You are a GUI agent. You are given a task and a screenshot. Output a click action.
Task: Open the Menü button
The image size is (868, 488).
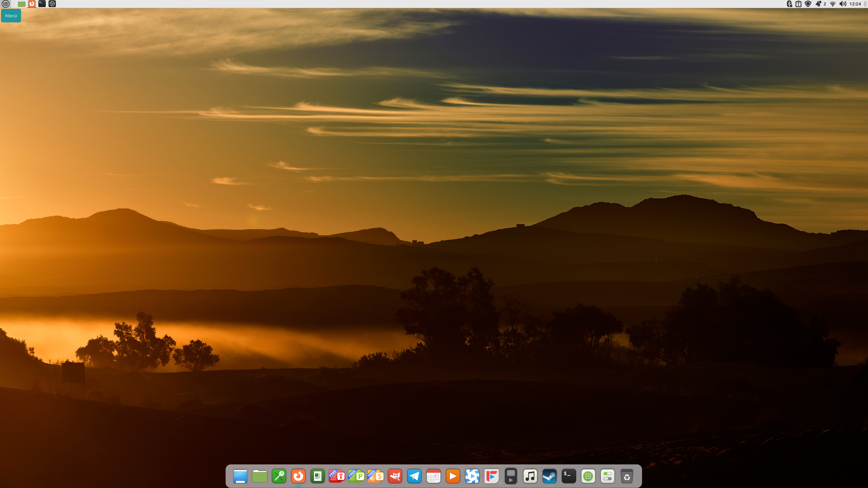click(11, 15)
